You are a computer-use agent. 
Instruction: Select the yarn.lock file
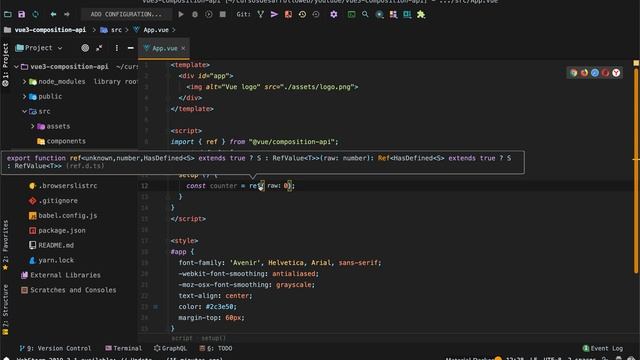point(56,260)
